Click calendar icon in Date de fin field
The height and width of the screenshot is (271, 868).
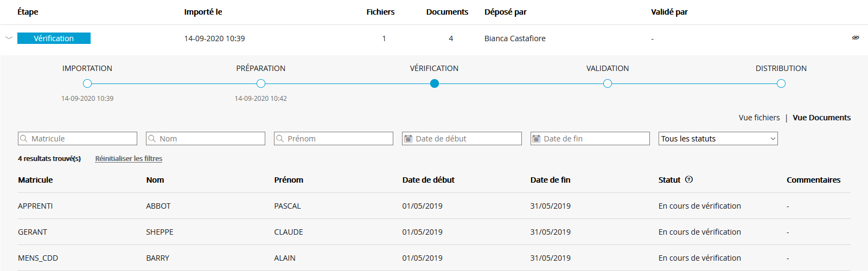(x=536, y=139)
